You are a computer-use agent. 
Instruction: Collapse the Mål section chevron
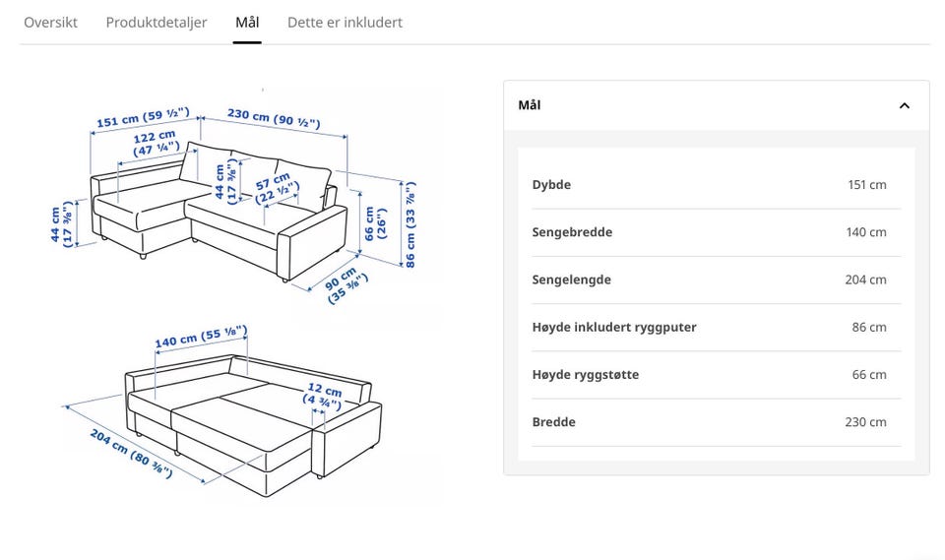click(x=904, y=105)
